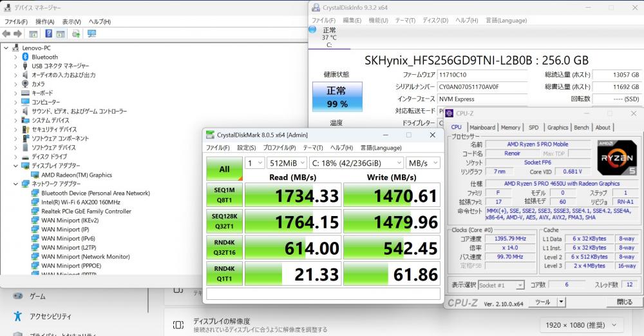Viewport: 644px width, 336px height.
Task: Click the firmware field 11710C10
Action: pyautogui.click(x=482, y=75)
